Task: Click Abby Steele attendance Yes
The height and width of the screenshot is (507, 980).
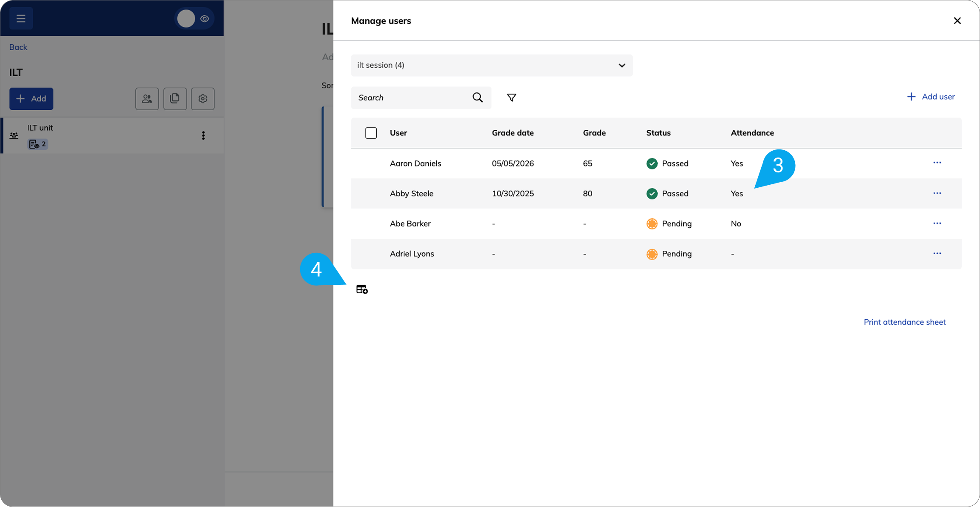Action: tap(736, 194)
